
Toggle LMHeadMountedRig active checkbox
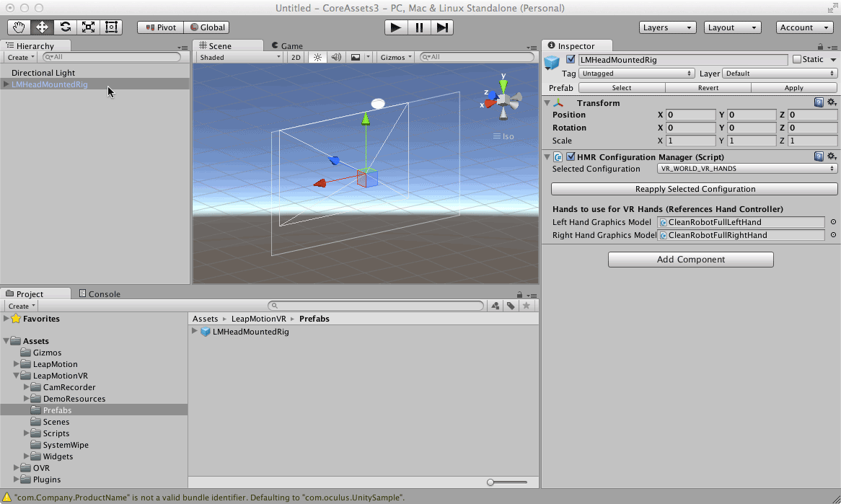click(x=571, y=60)
